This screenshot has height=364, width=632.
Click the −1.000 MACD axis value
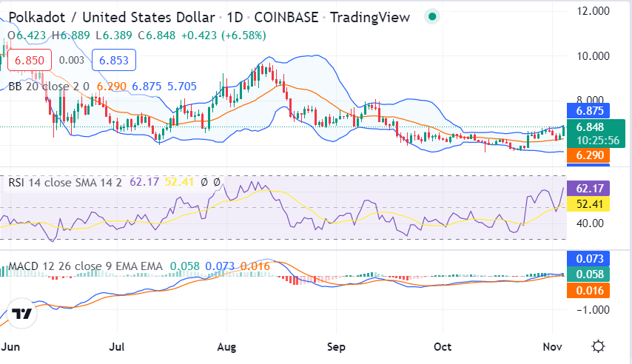coord(593,310)
